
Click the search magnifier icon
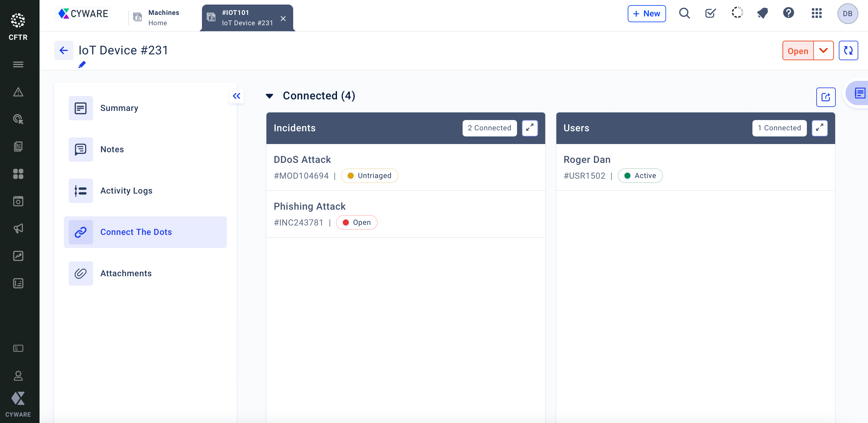[684, 13]
